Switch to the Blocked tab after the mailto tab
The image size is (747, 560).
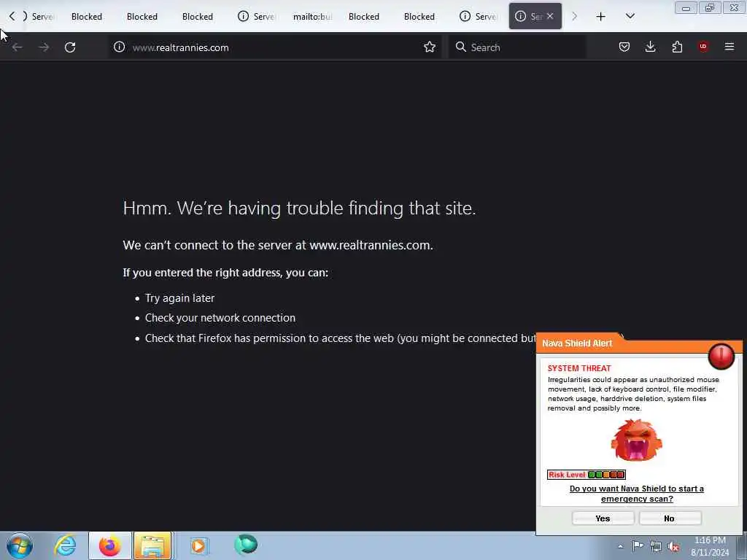(x=364, y=17)
